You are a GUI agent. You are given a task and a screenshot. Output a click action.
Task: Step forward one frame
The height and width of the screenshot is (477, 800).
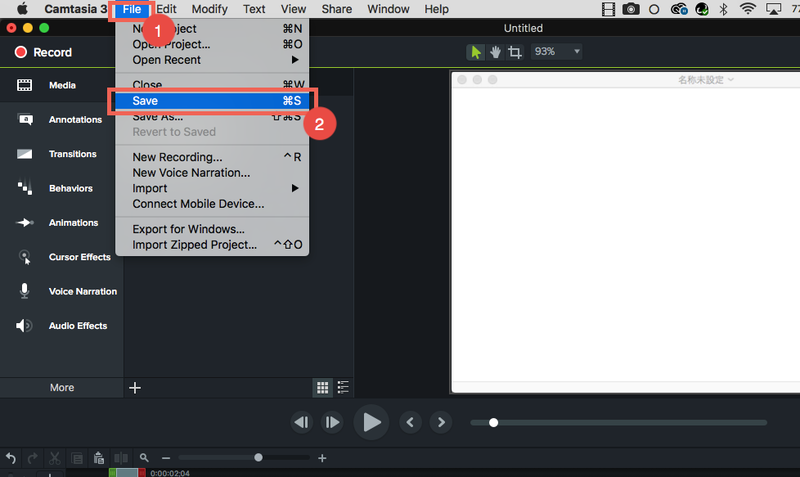[x=332, y=422]
